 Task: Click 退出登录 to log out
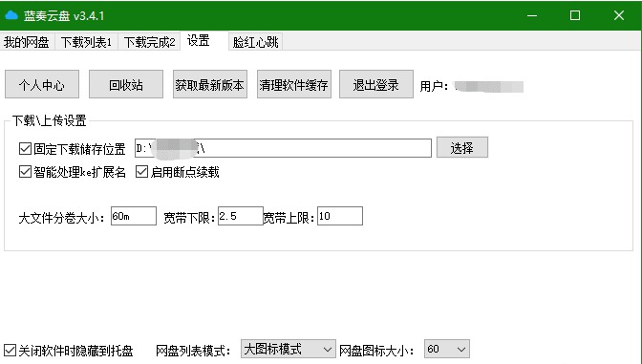(375, 84)
